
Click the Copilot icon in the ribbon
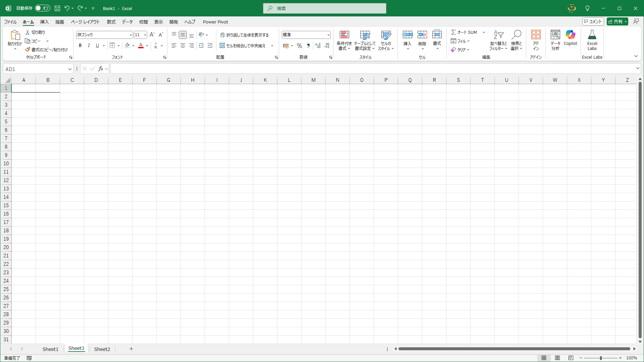coord(570,35)
